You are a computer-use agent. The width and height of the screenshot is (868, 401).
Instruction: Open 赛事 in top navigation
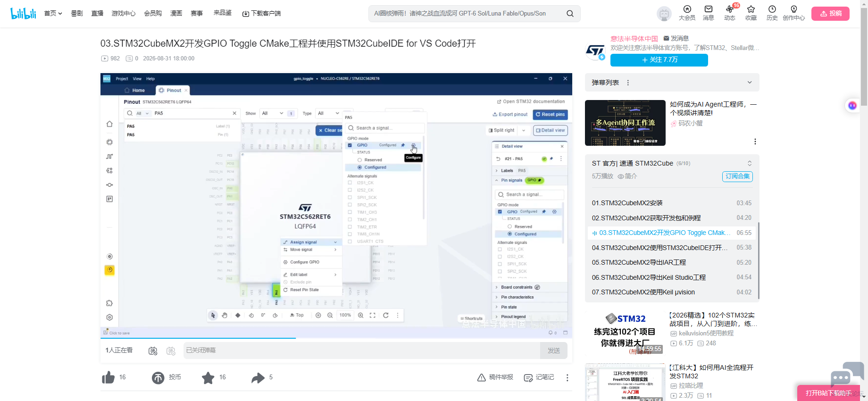tap(197, 13)
